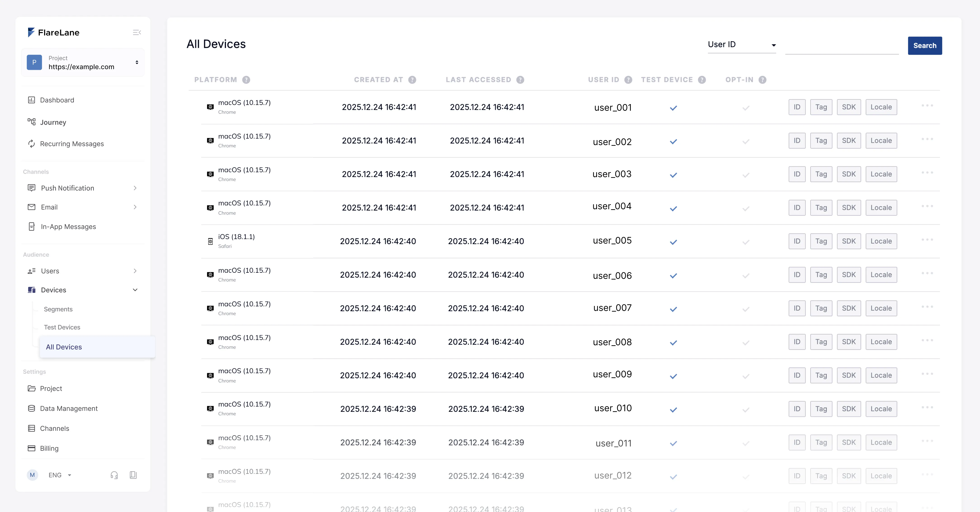The height and width of the screenshot is (512, 980).
Task: Click Tag button for user_007
Action: pos(821,308)
